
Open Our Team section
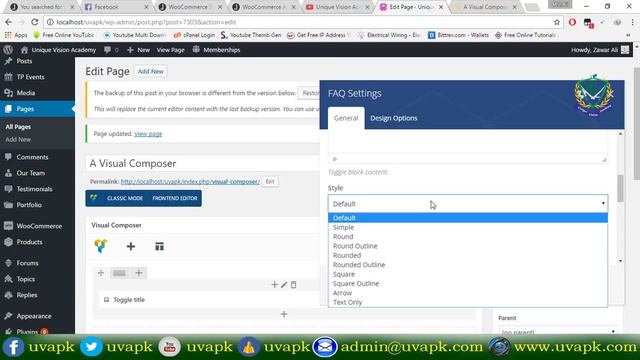pyautogui.click(x=31, y=173)
